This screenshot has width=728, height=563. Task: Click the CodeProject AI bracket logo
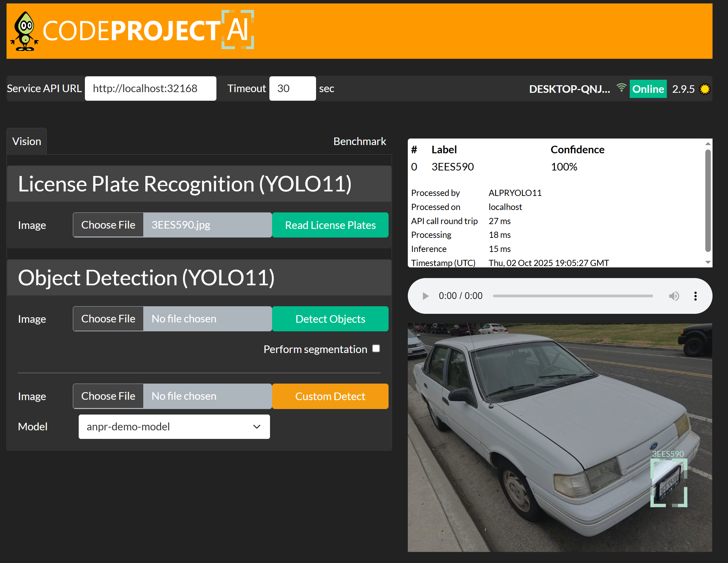(x=238, y=30)
